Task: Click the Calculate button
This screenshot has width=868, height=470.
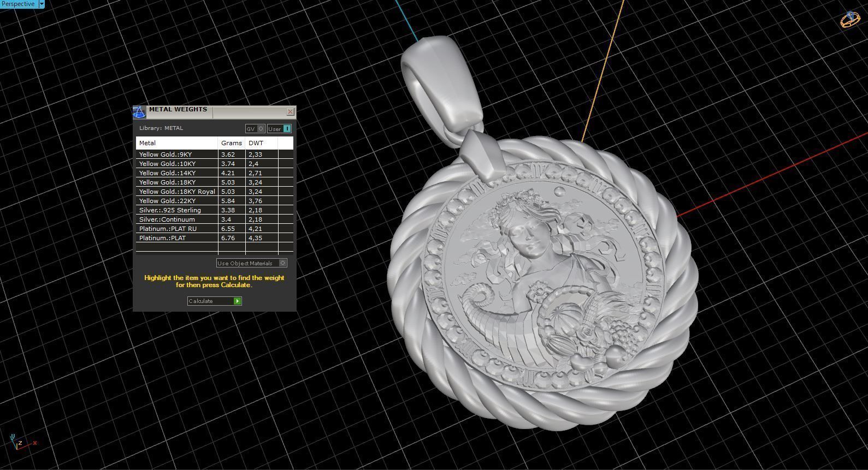Action: coord(214,301)
